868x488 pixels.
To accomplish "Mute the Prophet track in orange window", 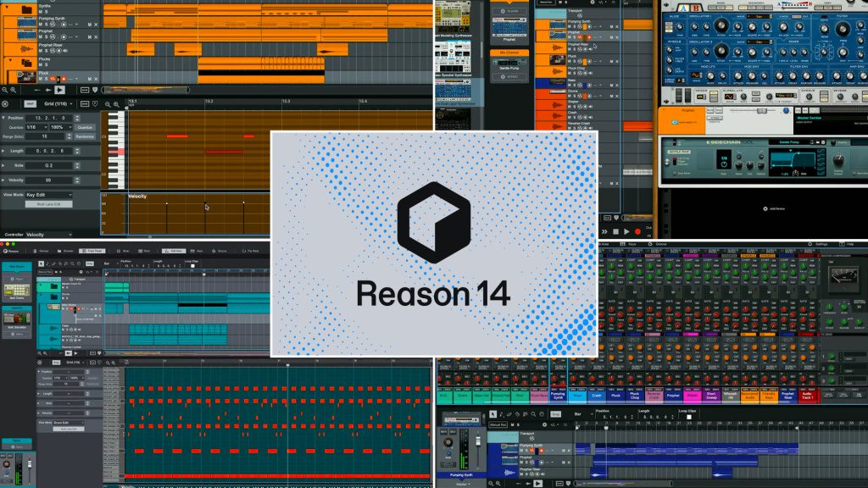I will 41,37.
